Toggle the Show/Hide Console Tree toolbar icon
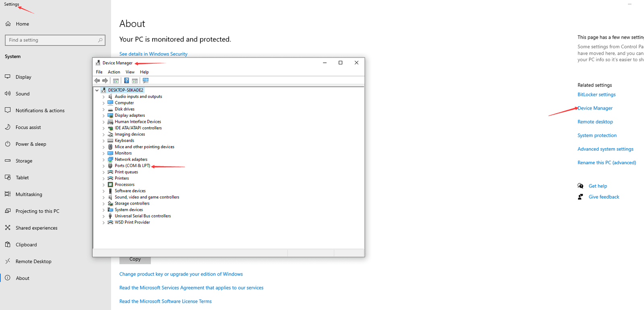644x310 pixels. pyautogui.click(x=116, y=81)
